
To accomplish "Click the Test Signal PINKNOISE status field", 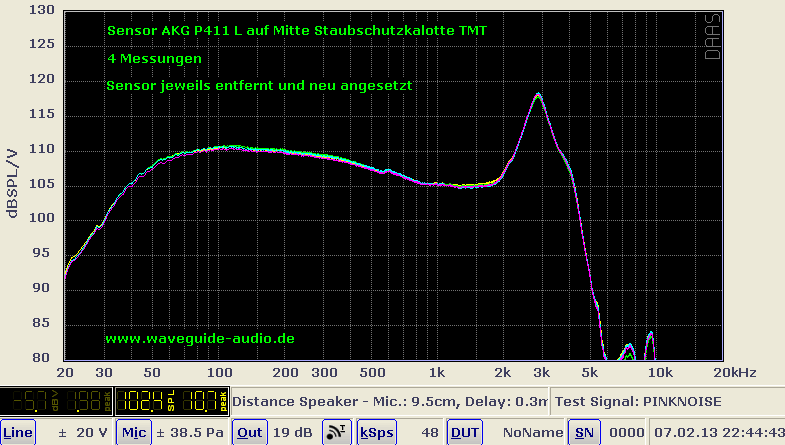I will coord(667,402).
